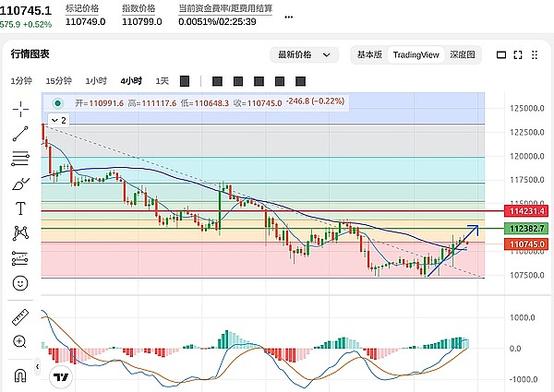Select the trend line drawing tool
Screen dimensions: 554x392
pos(20,134)
